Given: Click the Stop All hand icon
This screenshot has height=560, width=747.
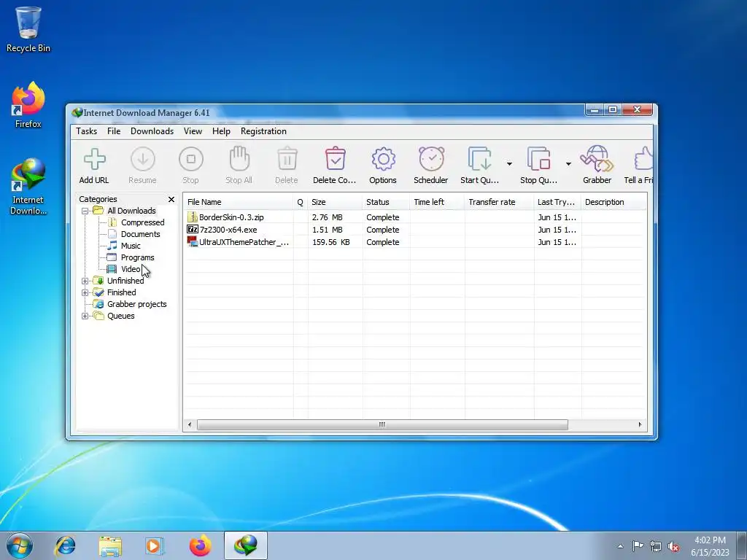Looking at the screenshot, I should pyautogui.click(x=239, y=158).
